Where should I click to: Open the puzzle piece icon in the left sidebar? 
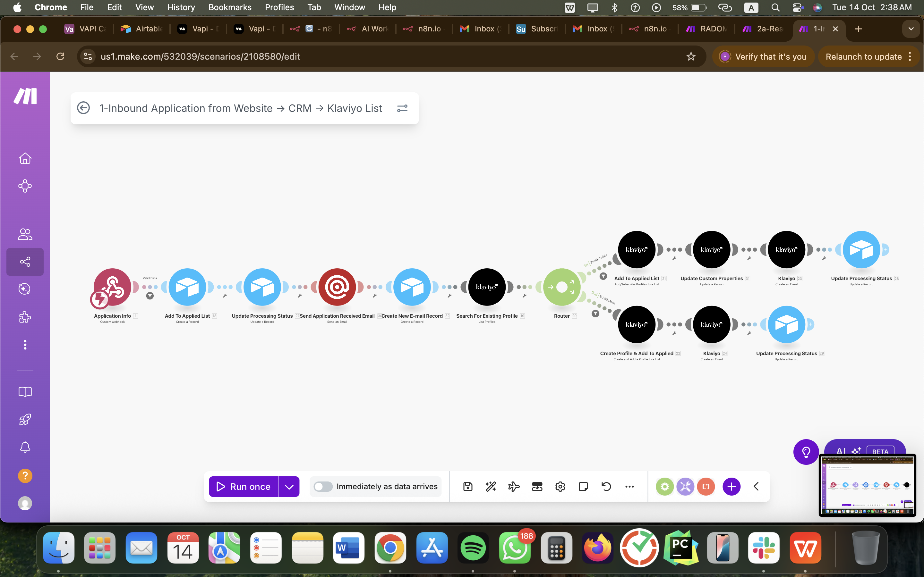coord(25,317)
